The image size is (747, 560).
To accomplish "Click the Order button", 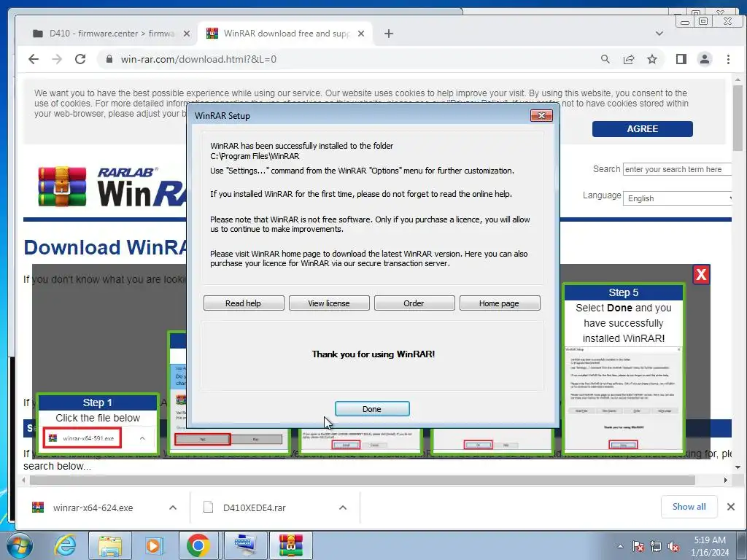I will [414, 303].
